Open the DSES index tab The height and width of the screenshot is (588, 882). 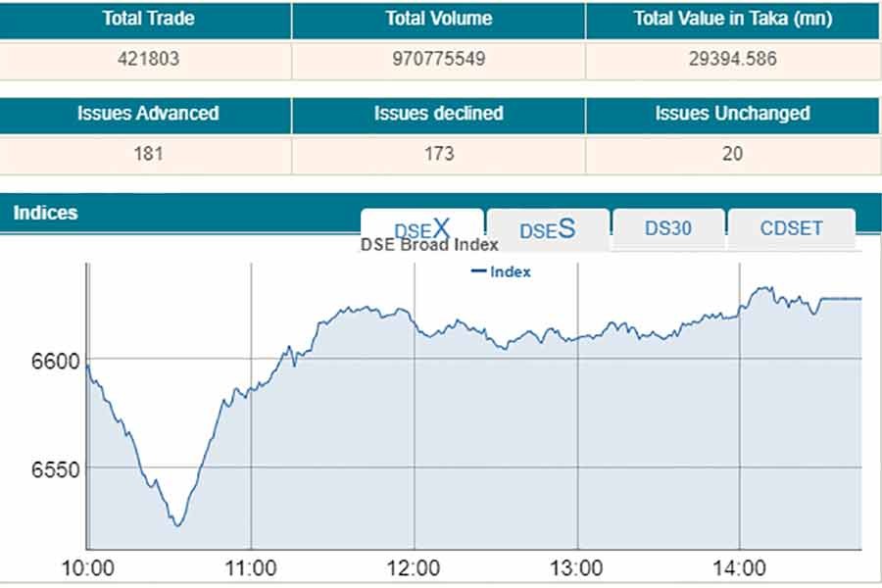[x=547, y=229]
